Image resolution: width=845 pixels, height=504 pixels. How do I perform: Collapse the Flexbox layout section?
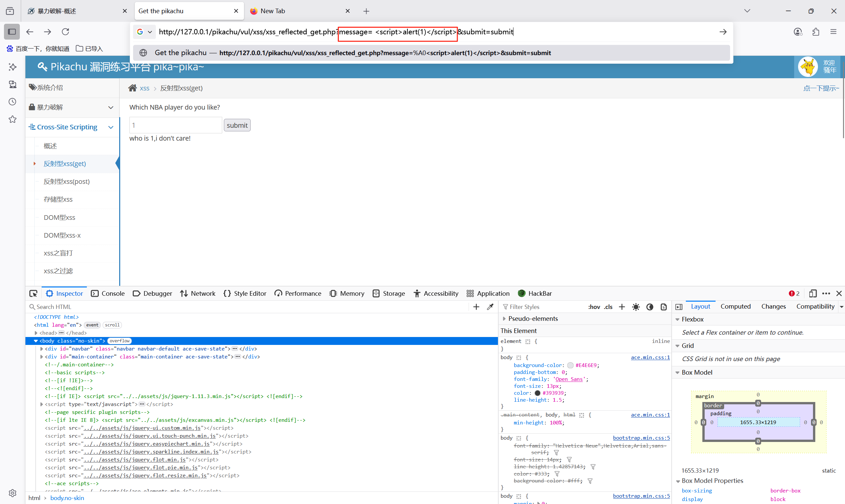pos(677,319)
